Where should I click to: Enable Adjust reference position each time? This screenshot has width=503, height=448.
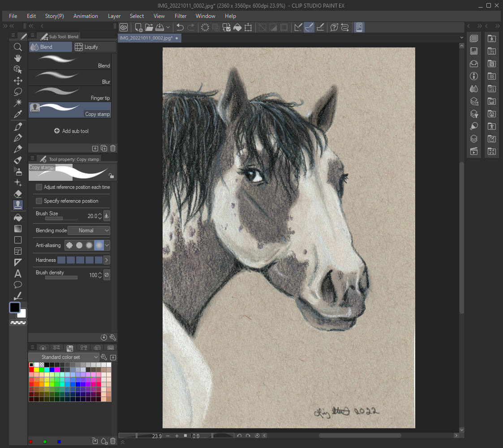[39, 187]
